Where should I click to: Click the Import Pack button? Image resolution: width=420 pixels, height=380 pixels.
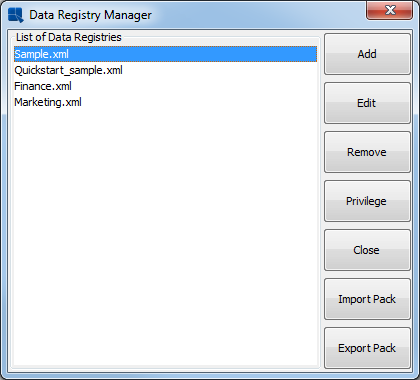pyautogui.click(x=367, y=299)
